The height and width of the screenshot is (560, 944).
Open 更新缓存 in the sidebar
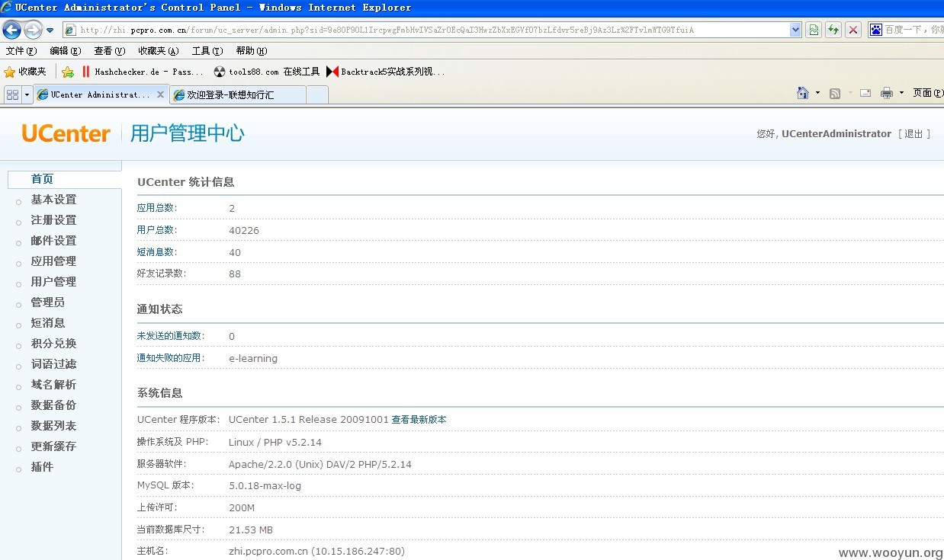pyautogui.click(x=53, y=446)
